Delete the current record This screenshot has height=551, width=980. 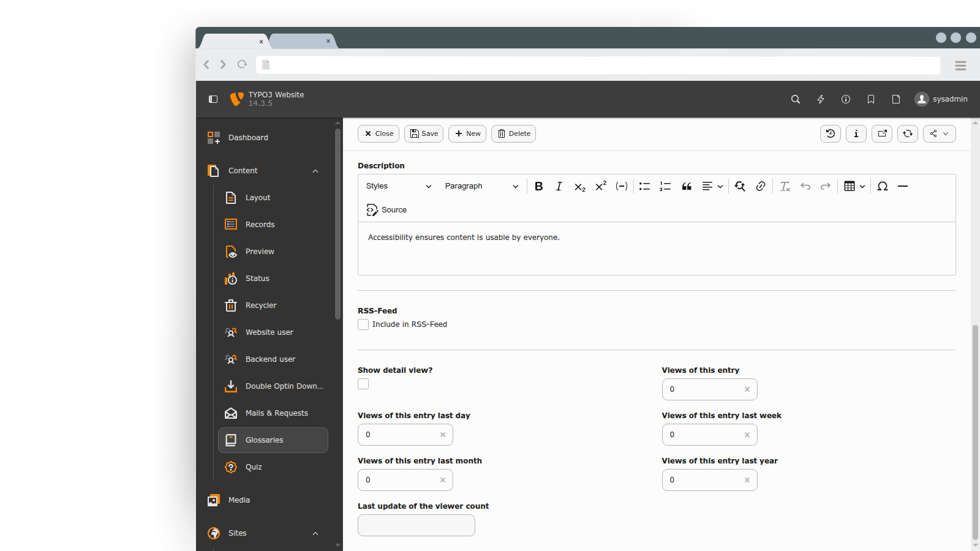(x=513, y=133)
